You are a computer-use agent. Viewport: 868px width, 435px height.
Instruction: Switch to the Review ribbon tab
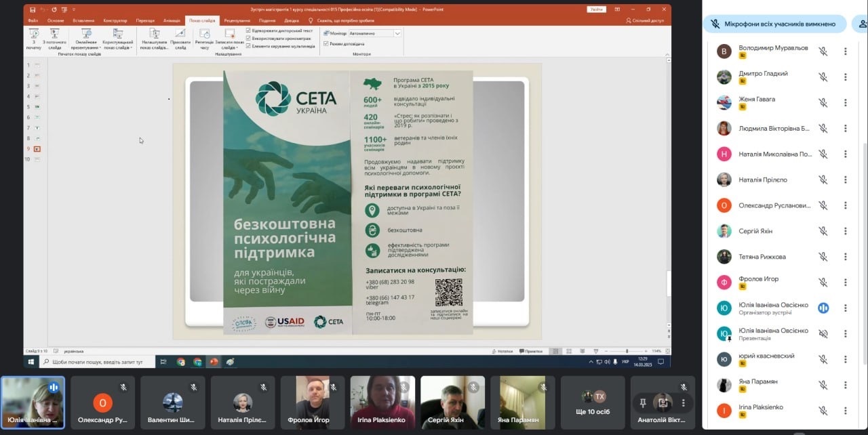237,20
